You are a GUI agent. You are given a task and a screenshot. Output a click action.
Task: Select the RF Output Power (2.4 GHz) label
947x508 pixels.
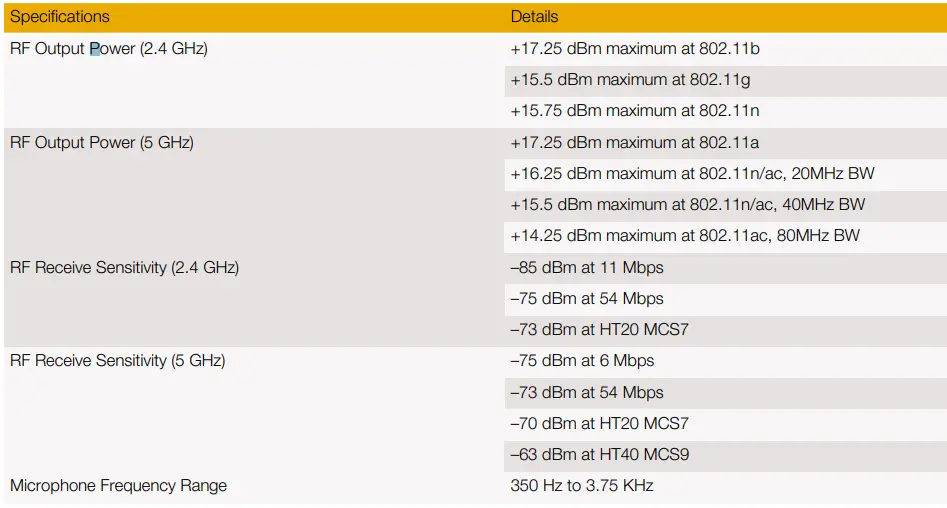point(109,48)
